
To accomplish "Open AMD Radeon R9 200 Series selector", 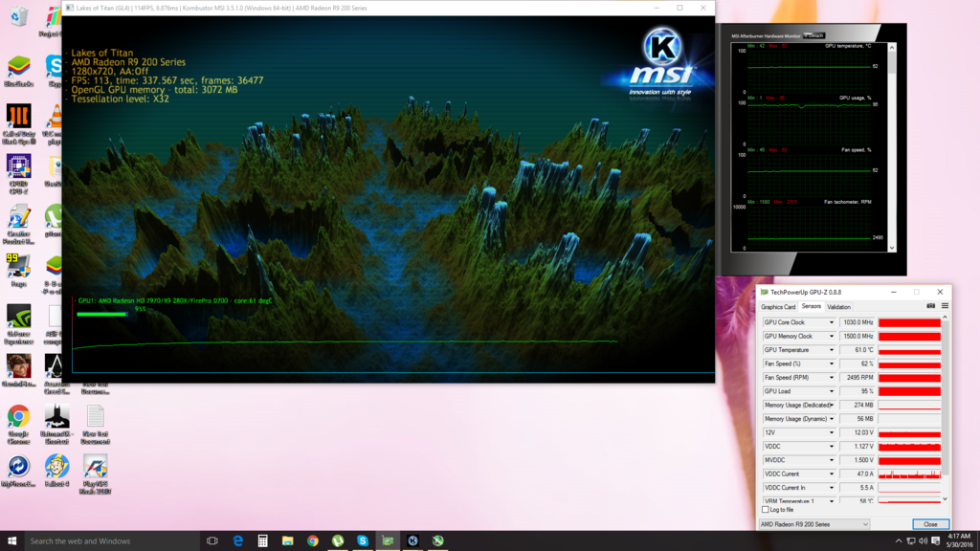I will coord(813,524).
